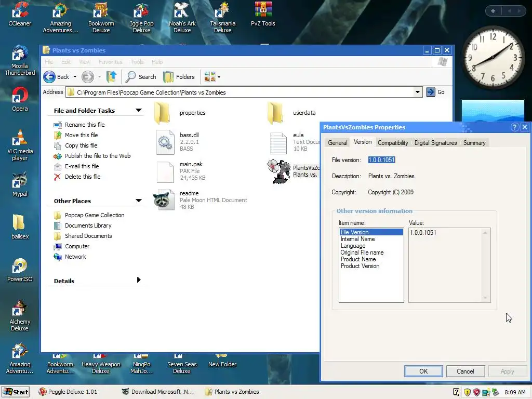Click Delete this file link
Viewport: 532px width, 399px height.
point(83,177)
